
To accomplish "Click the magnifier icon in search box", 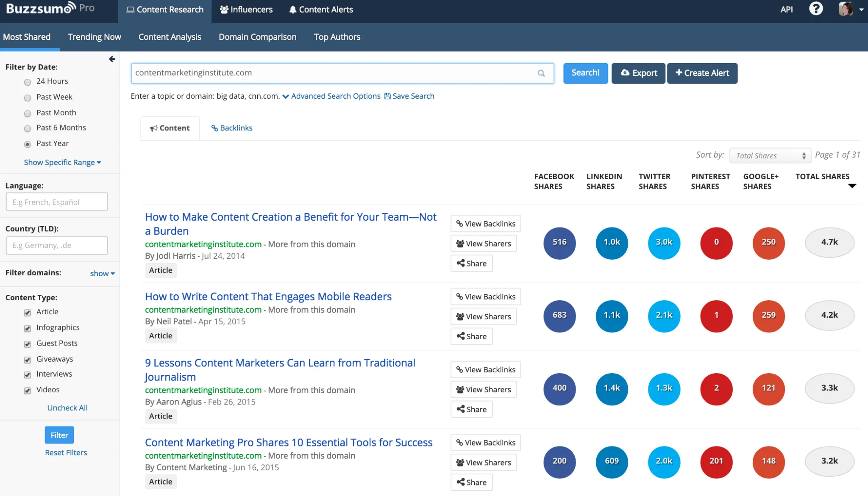I will point(541,73).
